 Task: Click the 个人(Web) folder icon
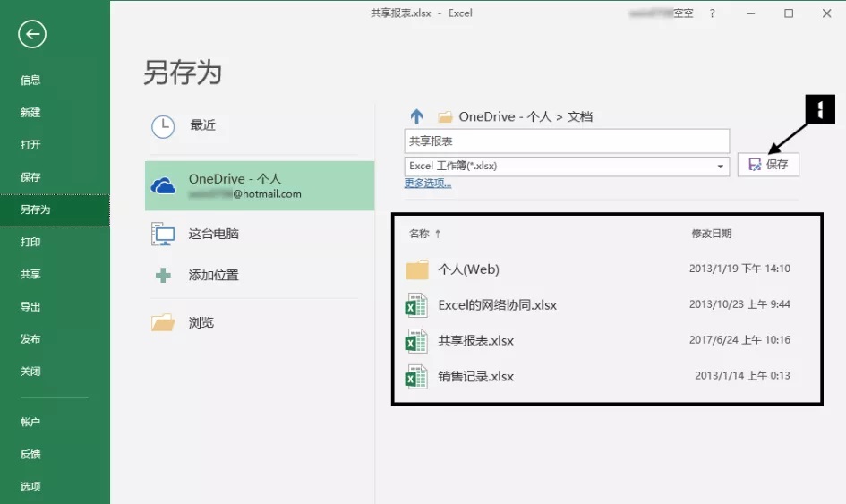[x=417, y=269]
